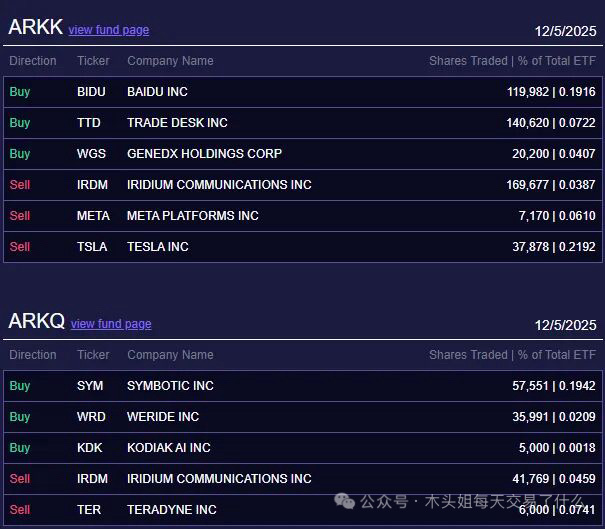Click the value 41,769 | 0.0459
The width and height of the screenshot is (605, 529).
(x=554, y=479)
